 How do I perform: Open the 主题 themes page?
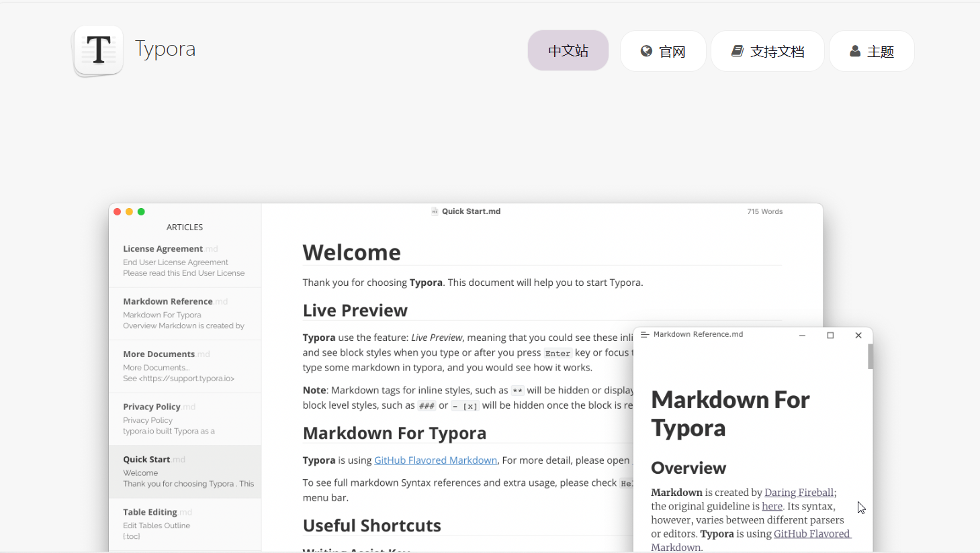point(872,51)
